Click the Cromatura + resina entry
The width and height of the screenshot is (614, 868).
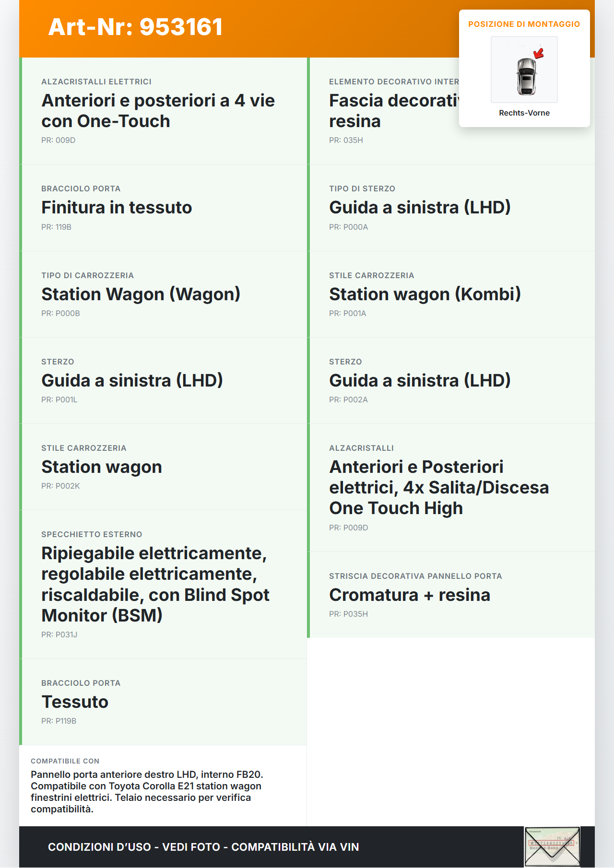tap(410, 595)
